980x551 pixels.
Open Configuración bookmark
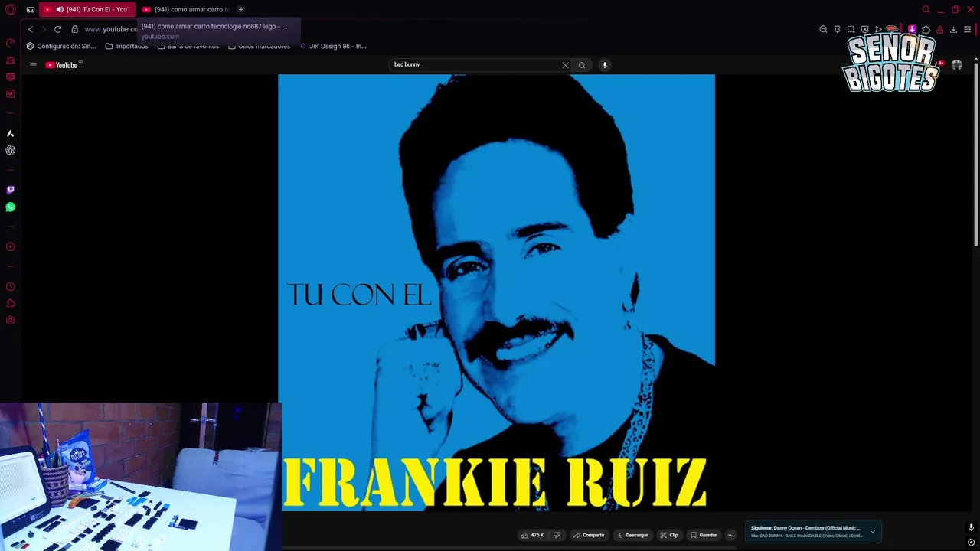click(x=61, y=46)
